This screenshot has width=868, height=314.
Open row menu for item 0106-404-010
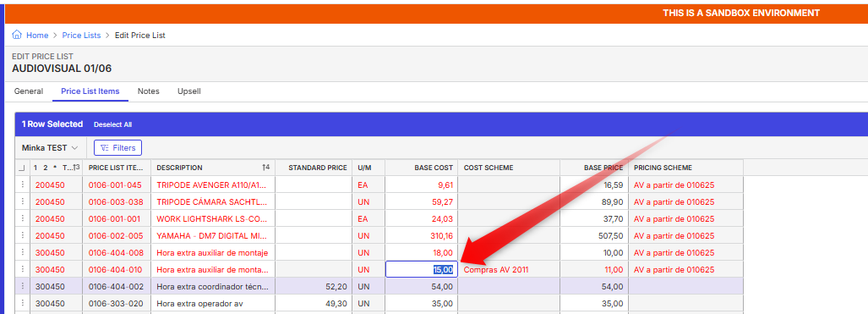click(x=22, y=270)
